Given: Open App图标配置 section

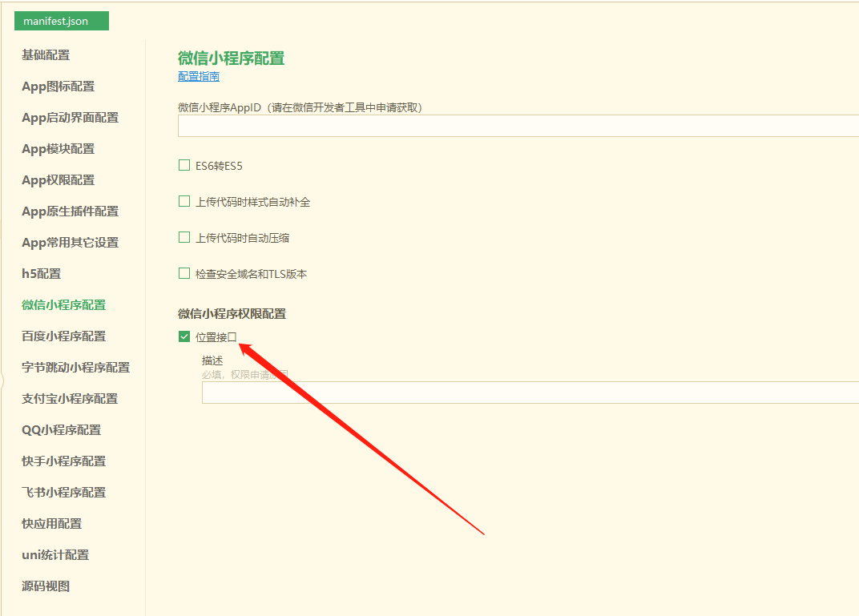Looking at the screenshot, I should tap(58, 86).
